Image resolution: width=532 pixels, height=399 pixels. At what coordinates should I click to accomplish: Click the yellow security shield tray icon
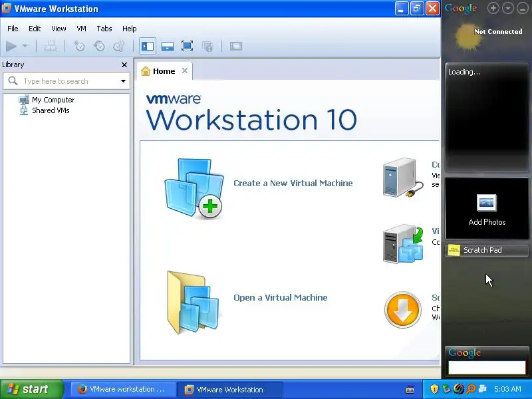pos(434,389)
